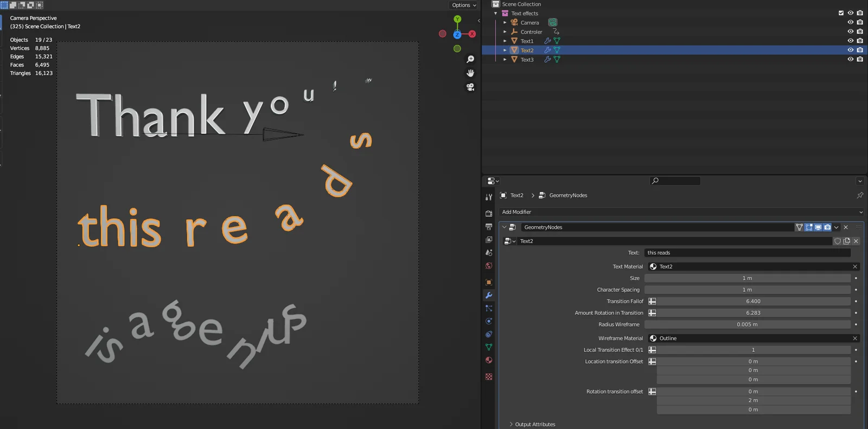Open the GeometryNodes modifier extras dropdown
This screenshot has height=429, width=868.
click(x=837, y=227)
